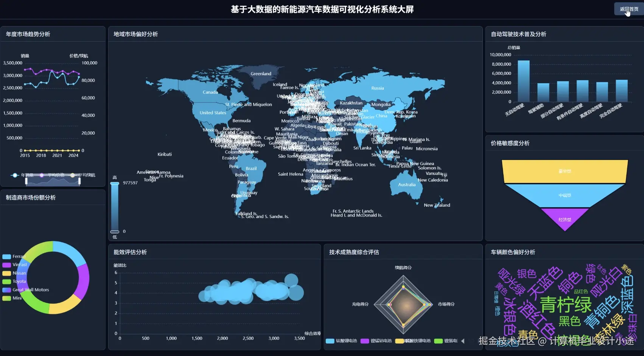Select Australia on the world map
This screenshot has height=356, width=644.
tap(407, 185)
